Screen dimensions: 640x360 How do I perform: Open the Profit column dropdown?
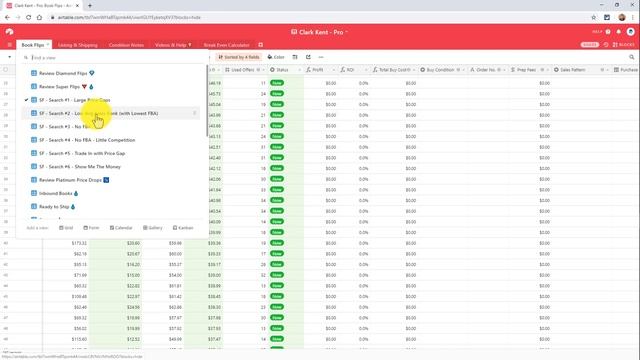(334, 70)
